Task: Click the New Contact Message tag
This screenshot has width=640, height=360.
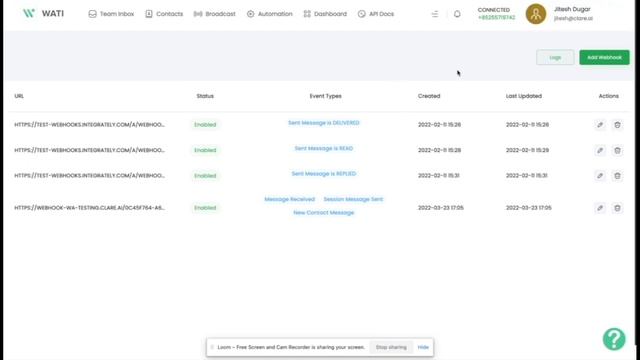Action: pyautogui.click(x=324, y=213)
